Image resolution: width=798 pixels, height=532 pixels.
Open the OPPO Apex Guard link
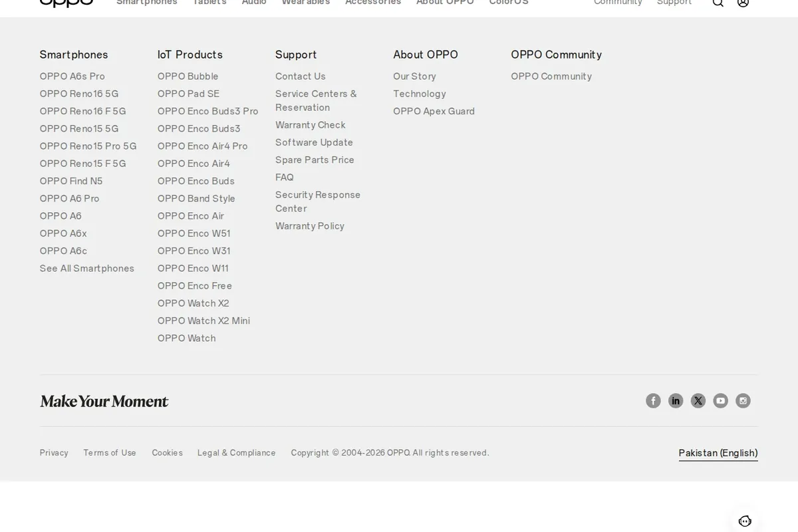click(x=434, y=111)
